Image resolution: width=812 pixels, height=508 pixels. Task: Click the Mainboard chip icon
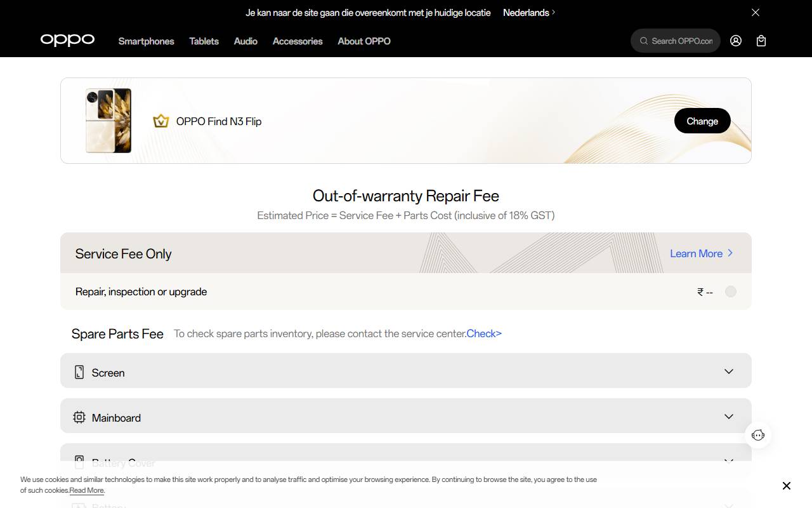click(79, 417)
